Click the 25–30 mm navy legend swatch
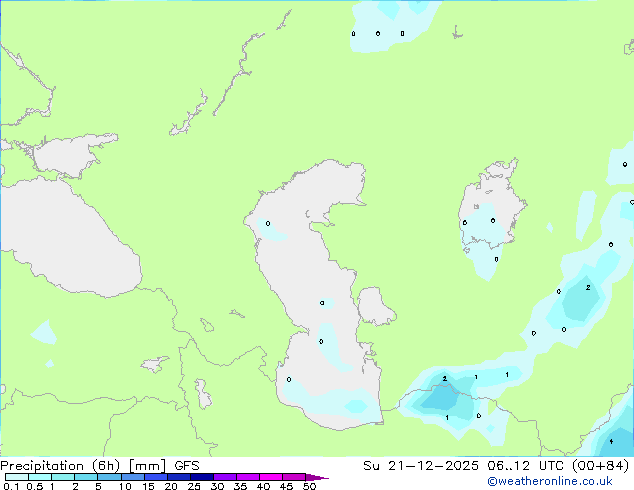 (x=202, y=477)
